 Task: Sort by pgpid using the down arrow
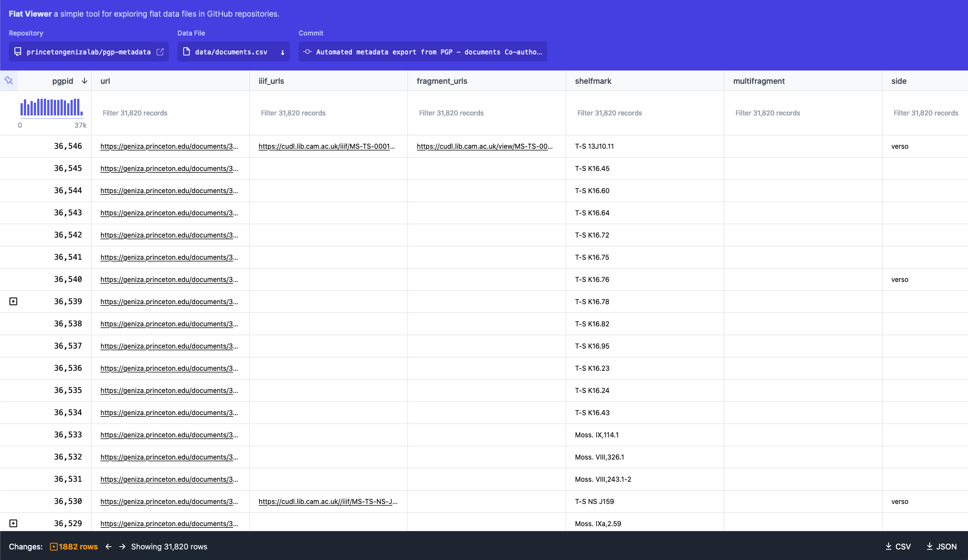(x=84, y=81)
